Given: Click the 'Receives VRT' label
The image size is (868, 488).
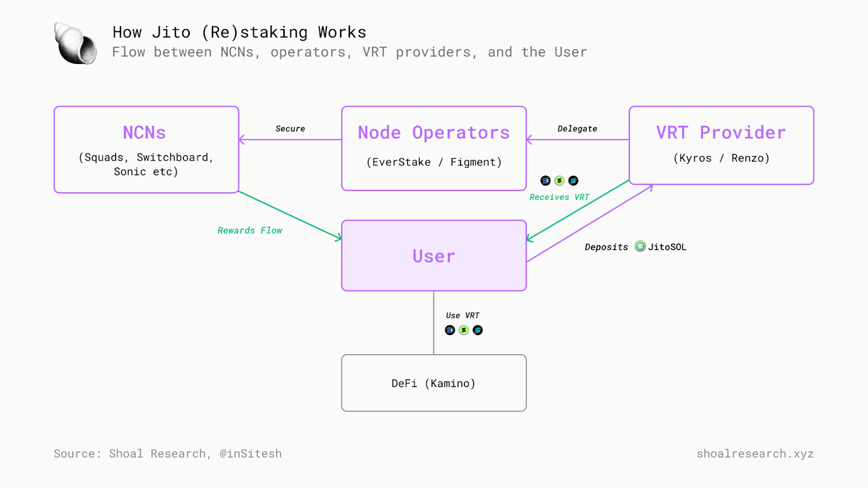Looking at the screenshot, I should click(x=559, y=197).
